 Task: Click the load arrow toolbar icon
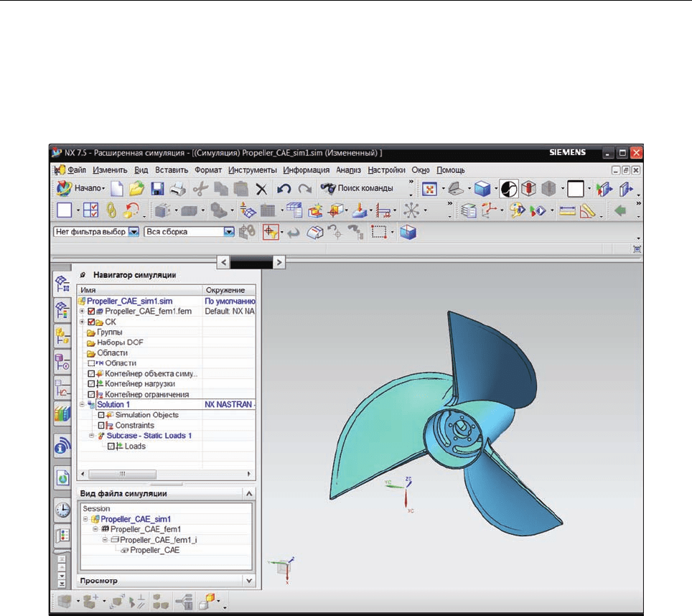point(360,211)
